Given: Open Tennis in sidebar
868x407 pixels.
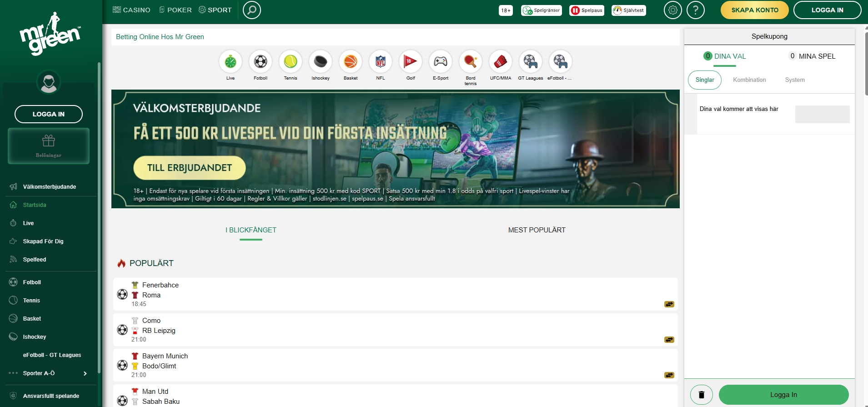Looking at the screenshot, I should 31,301.
